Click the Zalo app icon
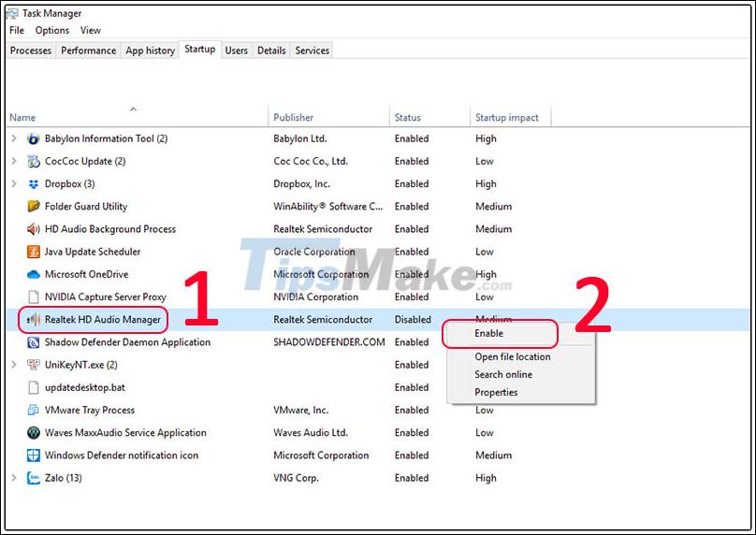This screenshot has width=756, height=535. click(34, 478)
